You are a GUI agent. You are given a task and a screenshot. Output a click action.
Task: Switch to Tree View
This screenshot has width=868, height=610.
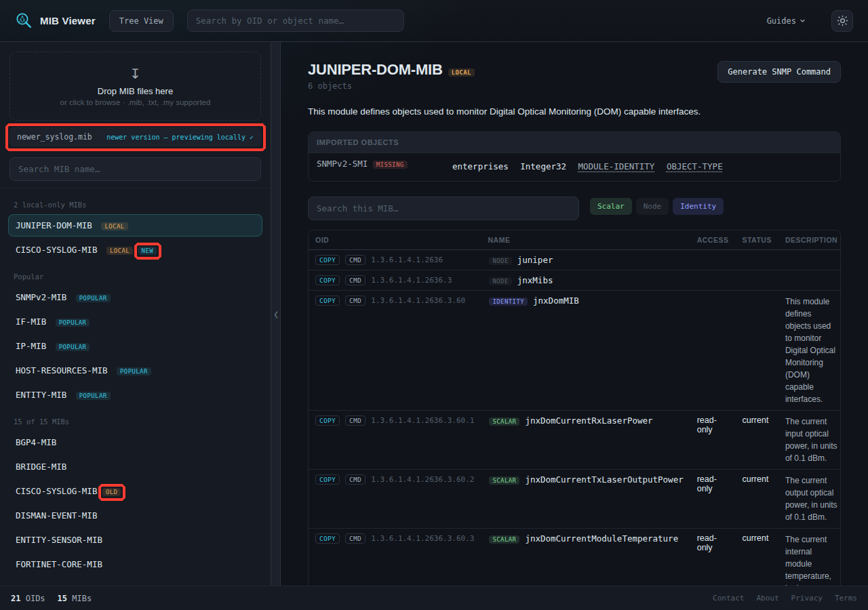[x=141, y=20]
